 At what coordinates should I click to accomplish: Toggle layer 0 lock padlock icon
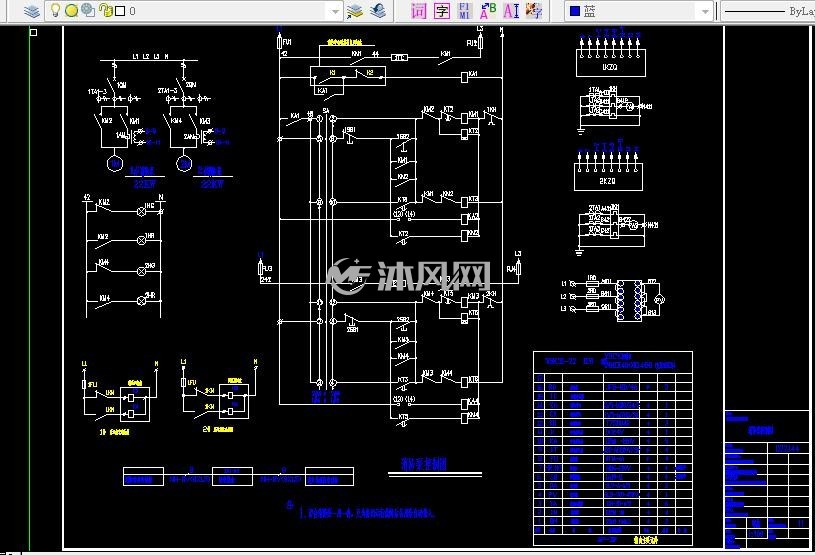[106, 10]
